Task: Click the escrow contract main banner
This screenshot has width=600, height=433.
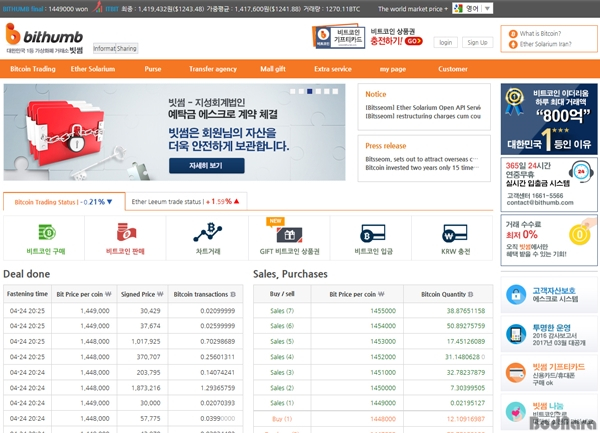Action: coord(174,132)
